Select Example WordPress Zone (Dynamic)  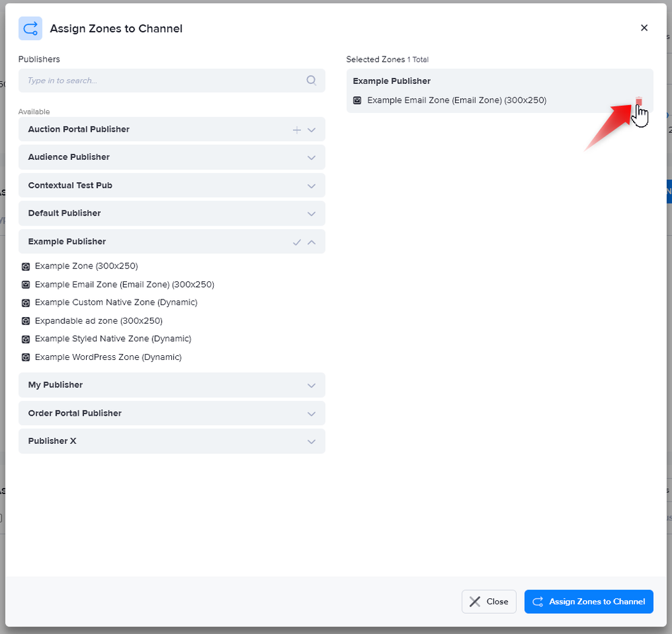coord(108,357)
